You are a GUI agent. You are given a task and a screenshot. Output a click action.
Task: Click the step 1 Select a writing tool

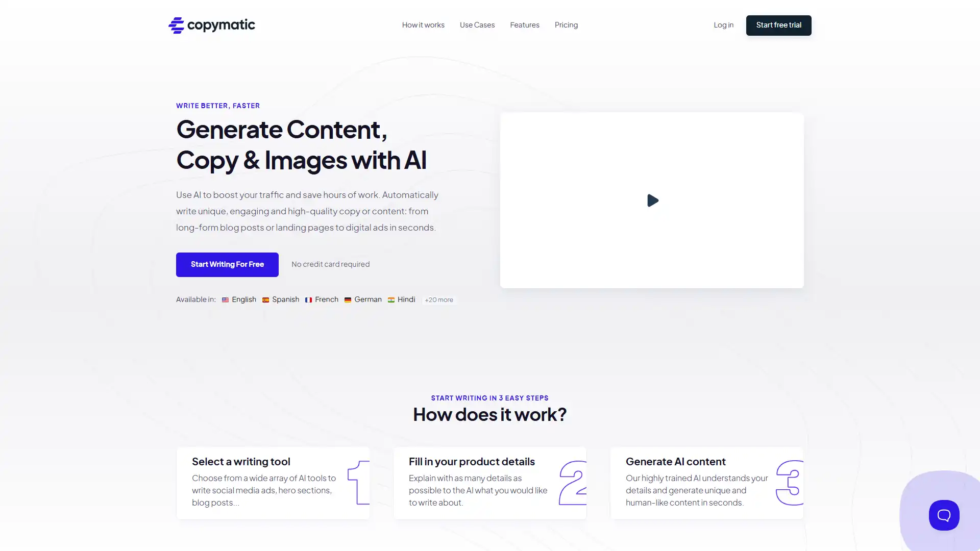(x=273, y=482)
